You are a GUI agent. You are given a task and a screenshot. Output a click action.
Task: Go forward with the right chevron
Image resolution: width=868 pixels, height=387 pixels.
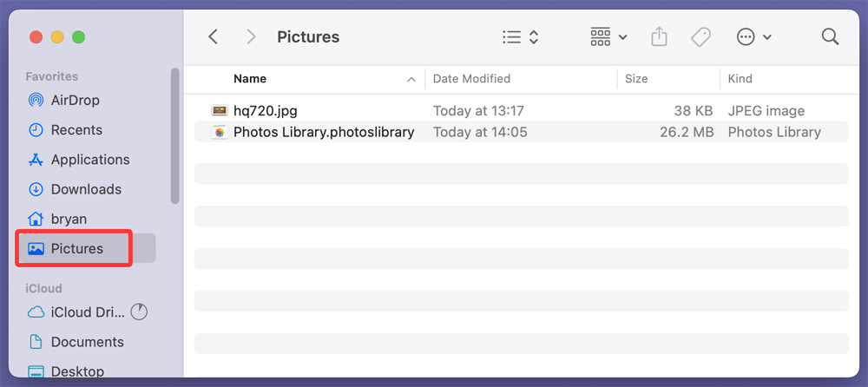[252, 37]
